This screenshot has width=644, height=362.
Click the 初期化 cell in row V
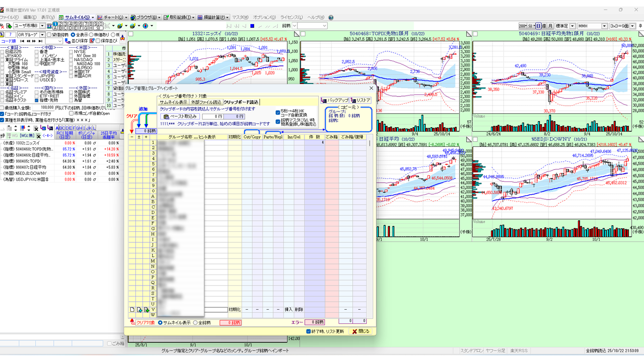(x=234, y=310)
